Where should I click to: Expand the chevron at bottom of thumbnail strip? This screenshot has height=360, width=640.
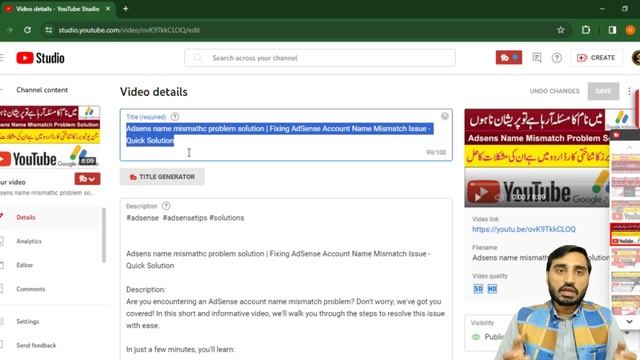tap(629, 322)
